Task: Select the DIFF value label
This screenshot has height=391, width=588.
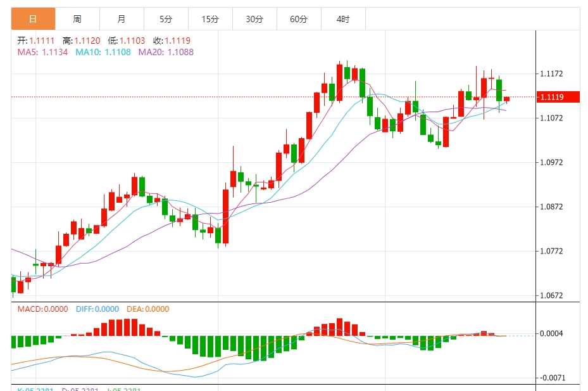Action: pos(97,309)
